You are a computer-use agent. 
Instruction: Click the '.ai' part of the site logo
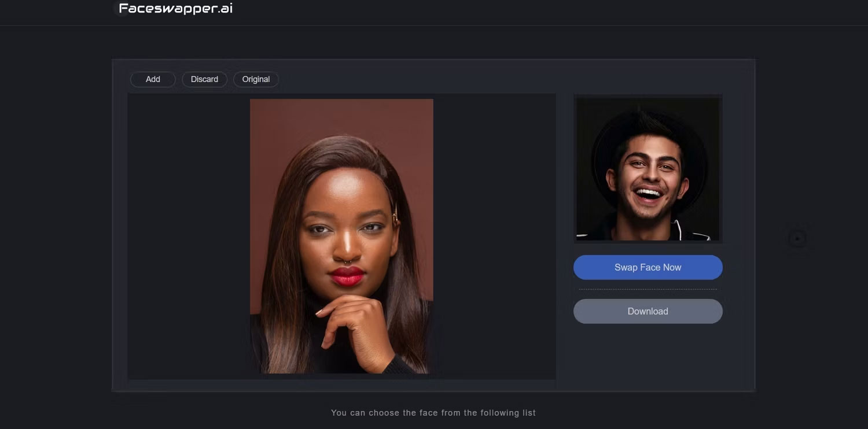click(x=225, y=9)
